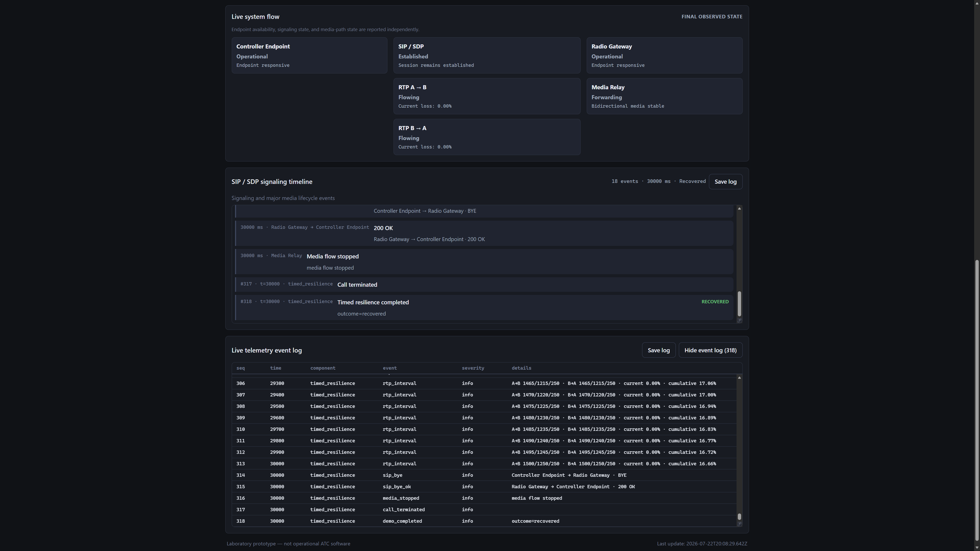Viewport: 980px width, 551px height.
Task: Select 'Timed resilience completed' timeline event
Action: [484, 308]
